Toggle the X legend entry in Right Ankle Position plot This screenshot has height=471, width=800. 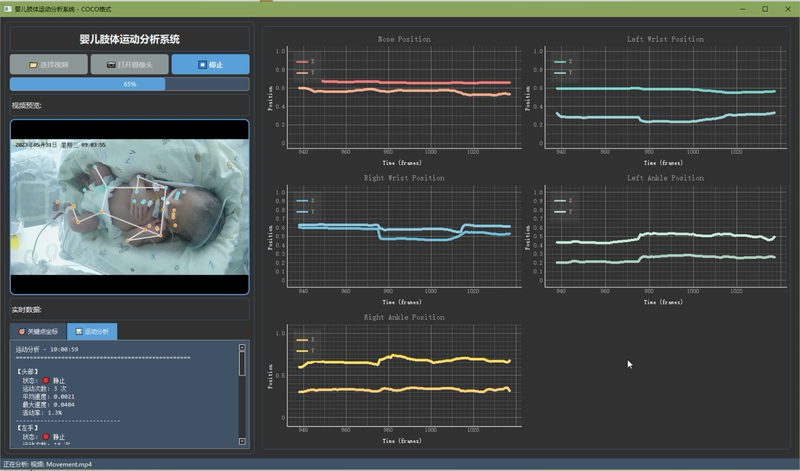tap(306, 340)
